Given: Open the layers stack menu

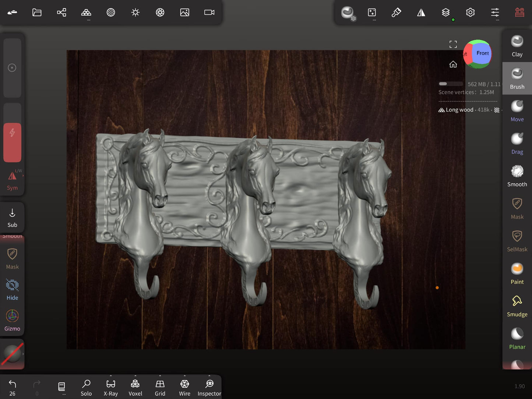Looking at the screenshot, I should pos(445,13).
